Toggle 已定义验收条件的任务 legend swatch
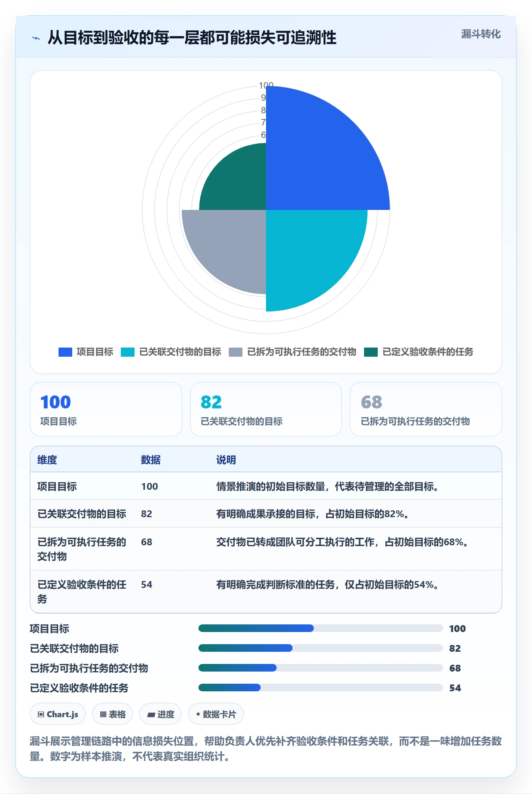 click(x=371, y=352)
